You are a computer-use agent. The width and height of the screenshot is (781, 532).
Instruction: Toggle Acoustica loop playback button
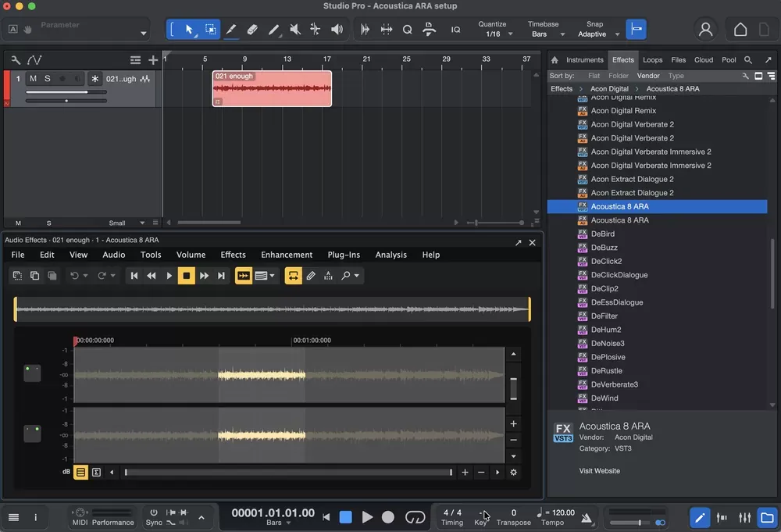coord(293,276)
